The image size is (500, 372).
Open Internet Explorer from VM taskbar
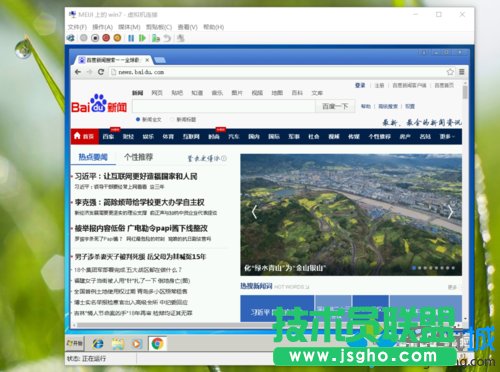[x=98, y=344]
